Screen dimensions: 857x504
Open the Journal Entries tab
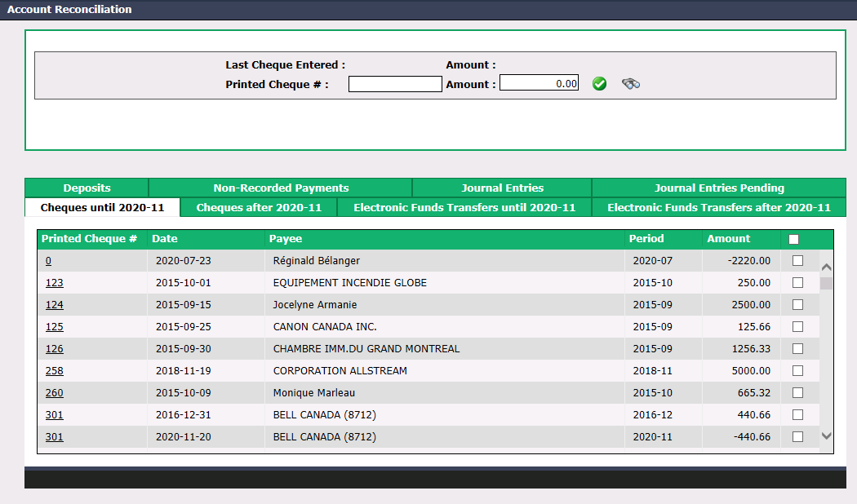[x=502, y=188]
